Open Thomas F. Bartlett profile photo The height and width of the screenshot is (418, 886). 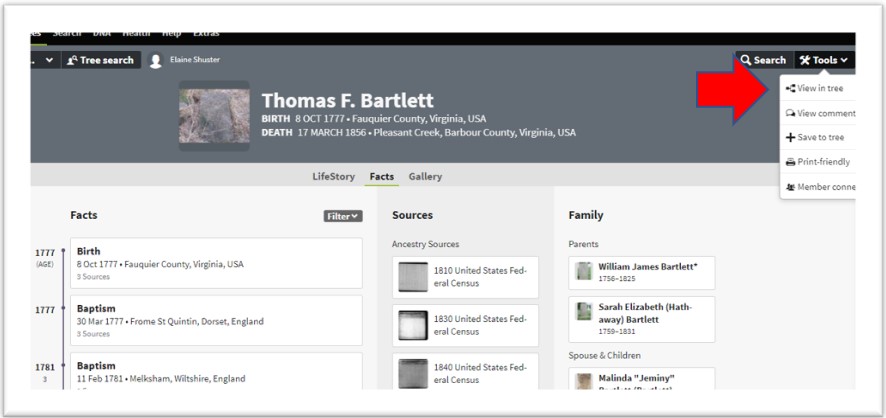pyautogui.click(x=214, y=115)
